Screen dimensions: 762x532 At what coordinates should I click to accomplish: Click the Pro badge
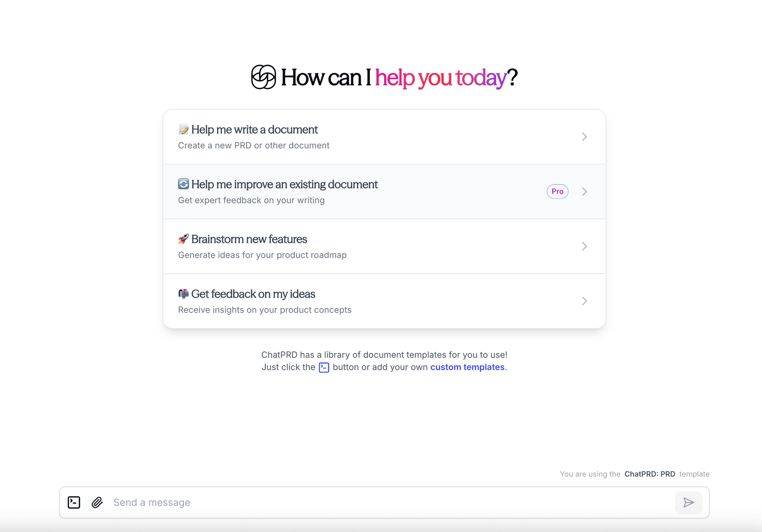[x=557, y=192]
